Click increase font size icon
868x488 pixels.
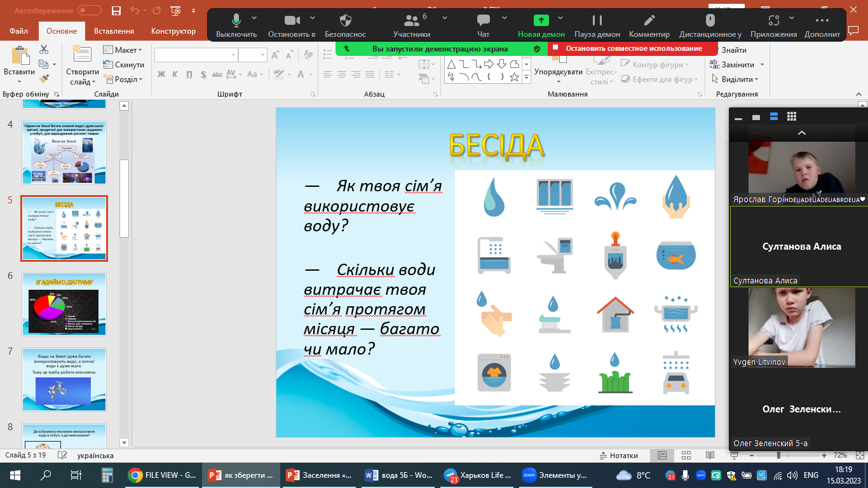pyautogui.click(x=275, y=55)
